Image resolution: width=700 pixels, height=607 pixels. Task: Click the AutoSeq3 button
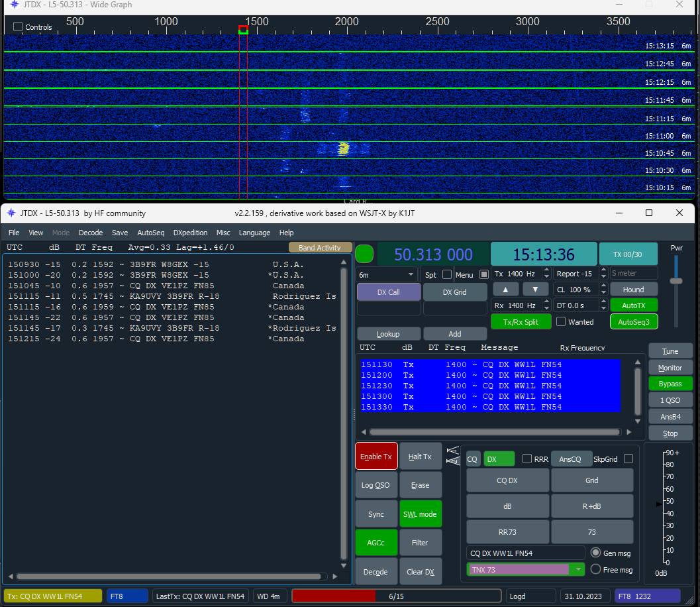pos(634,321)
